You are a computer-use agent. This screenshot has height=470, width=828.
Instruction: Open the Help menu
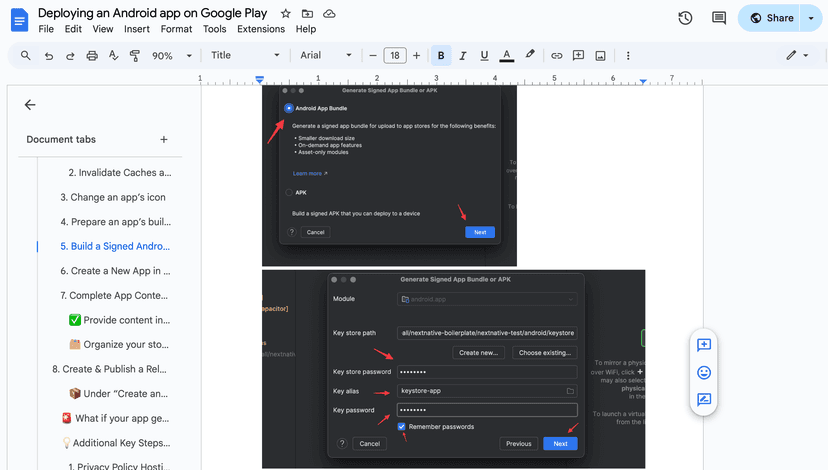[x=306, y=29]
